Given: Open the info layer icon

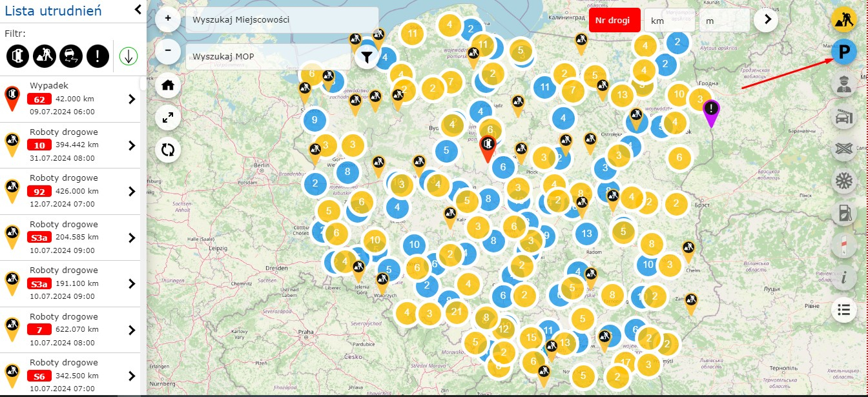Looking at the screenshot, I should pos(843,278).
